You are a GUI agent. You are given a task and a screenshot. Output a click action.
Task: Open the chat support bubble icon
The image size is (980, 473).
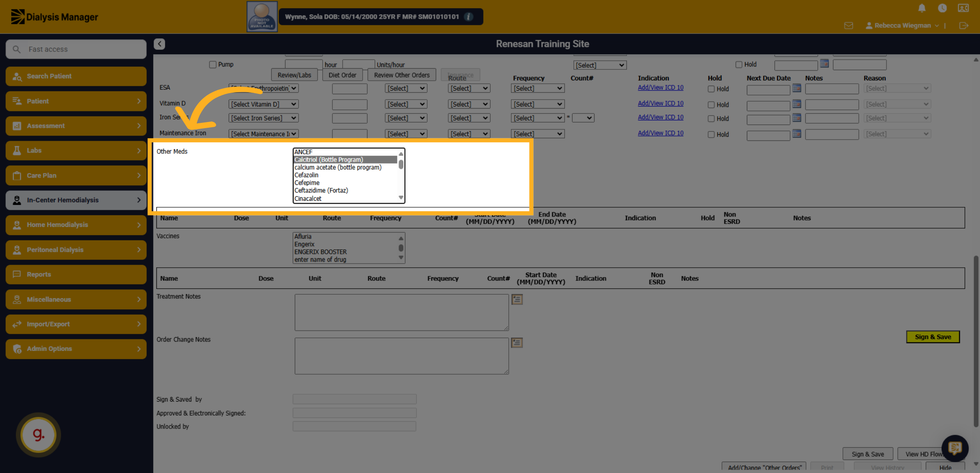pyautogui.click(x=955, y=448)
